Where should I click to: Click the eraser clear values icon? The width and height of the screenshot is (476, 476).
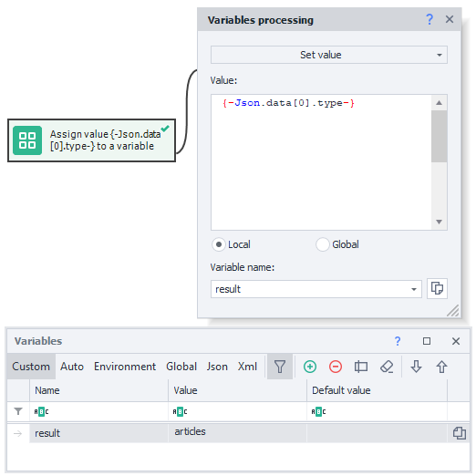[x=387, y=367]
